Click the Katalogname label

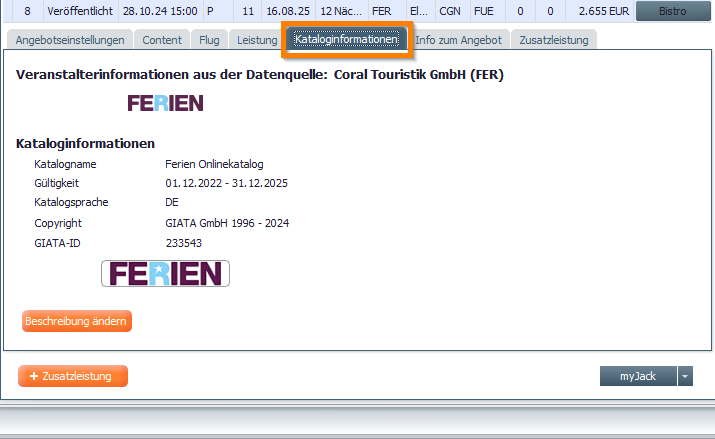65,164
